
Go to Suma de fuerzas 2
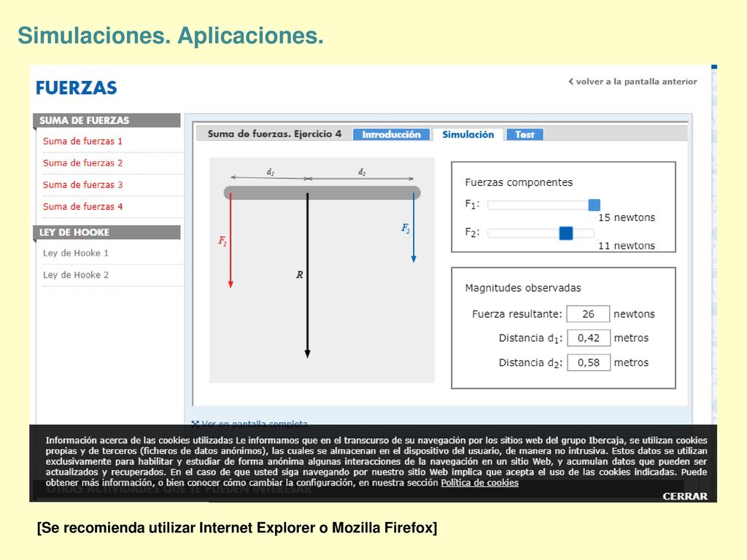(x=82, y=163)
